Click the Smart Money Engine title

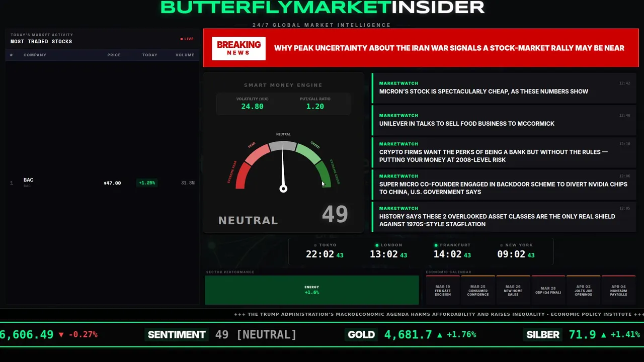tap(283, 85)
